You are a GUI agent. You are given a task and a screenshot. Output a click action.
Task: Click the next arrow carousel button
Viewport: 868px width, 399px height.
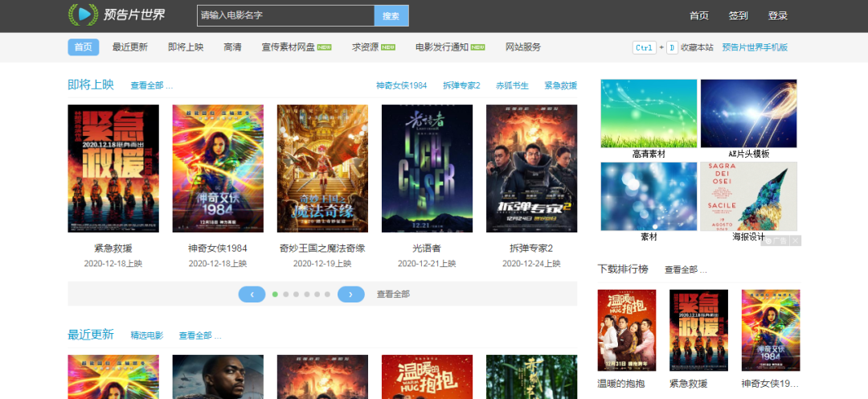pos(351,294)
